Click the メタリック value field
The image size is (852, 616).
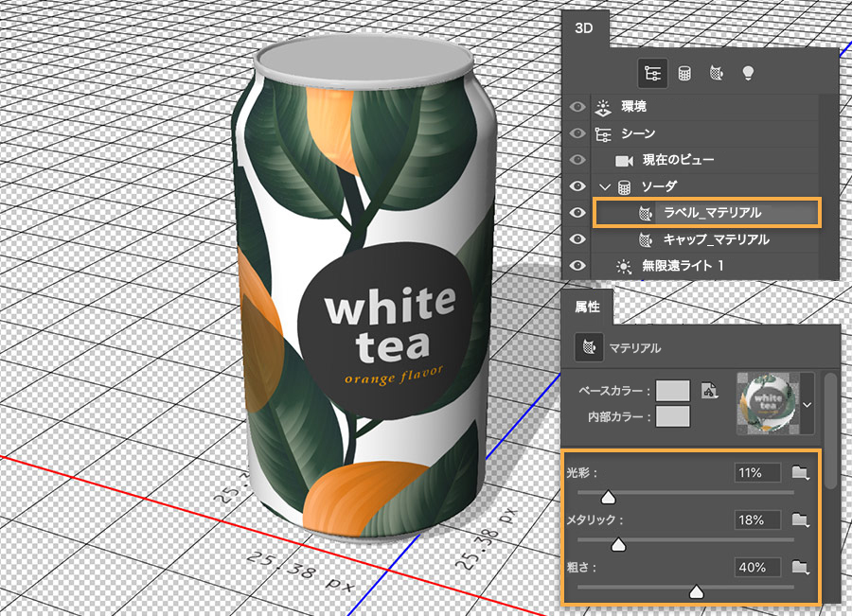pos(757,519)
